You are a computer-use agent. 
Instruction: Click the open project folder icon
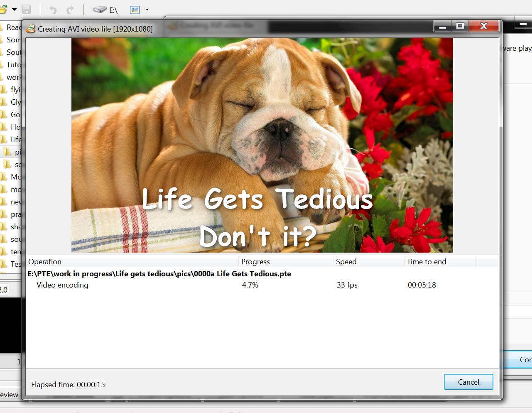tap(3, 9)
